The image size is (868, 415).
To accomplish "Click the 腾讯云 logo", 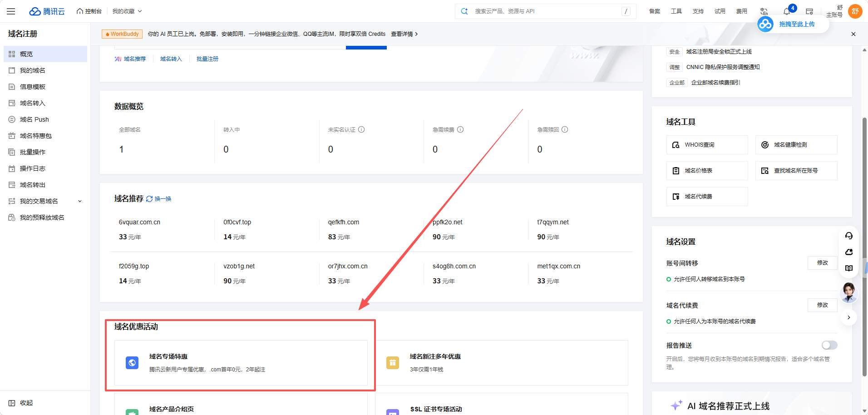I will [x=47, y=11].
